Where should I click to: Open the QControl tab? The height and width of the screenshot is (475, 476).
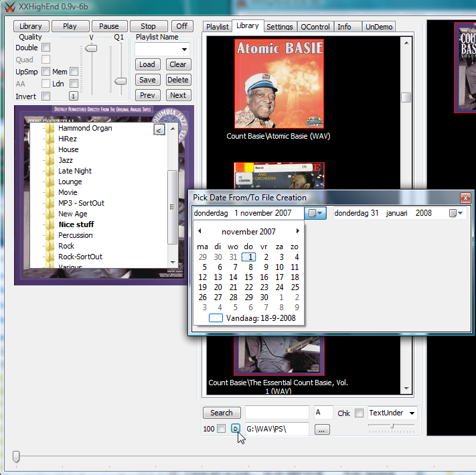[315, 27]
